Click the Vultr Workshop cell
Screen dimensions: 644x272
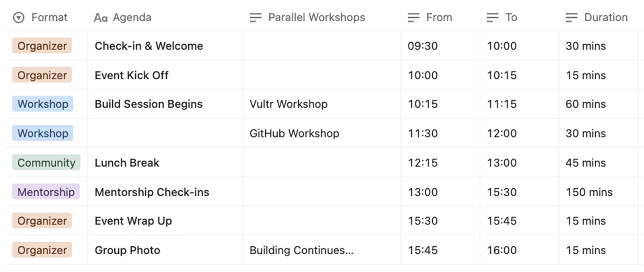coord(288,104)
